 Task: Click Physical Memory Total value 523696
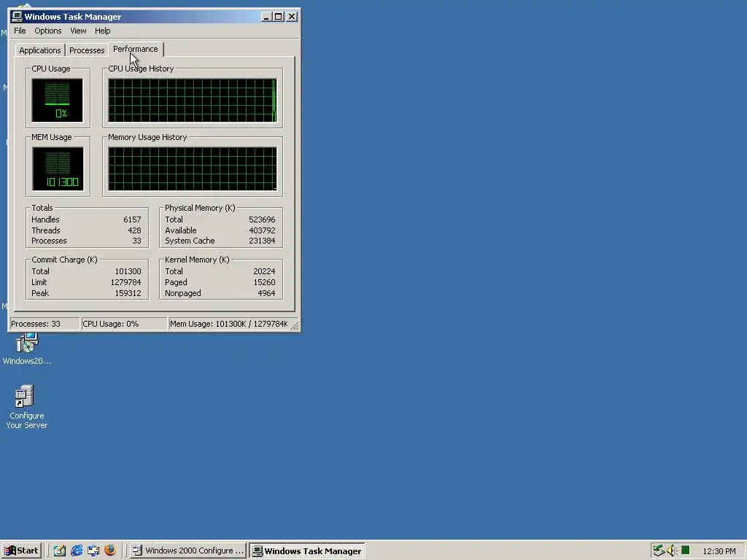coord(262,219)
